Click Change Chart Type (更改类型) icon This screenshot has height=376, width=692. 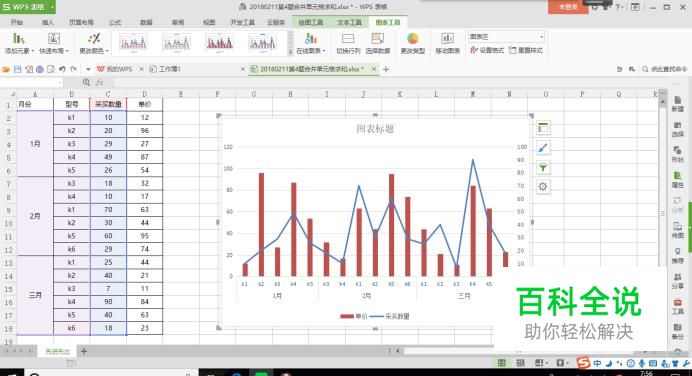click(x=413, y=43)
